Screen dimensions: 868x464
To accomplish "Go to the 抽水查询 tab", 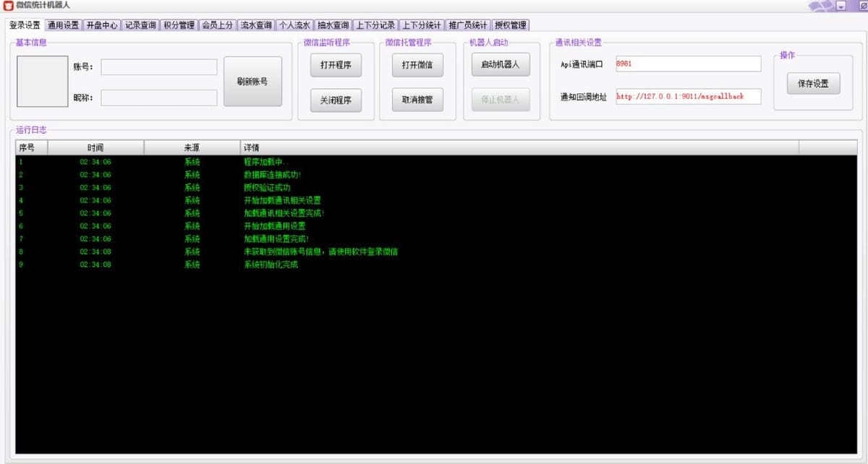I will 333,25.
